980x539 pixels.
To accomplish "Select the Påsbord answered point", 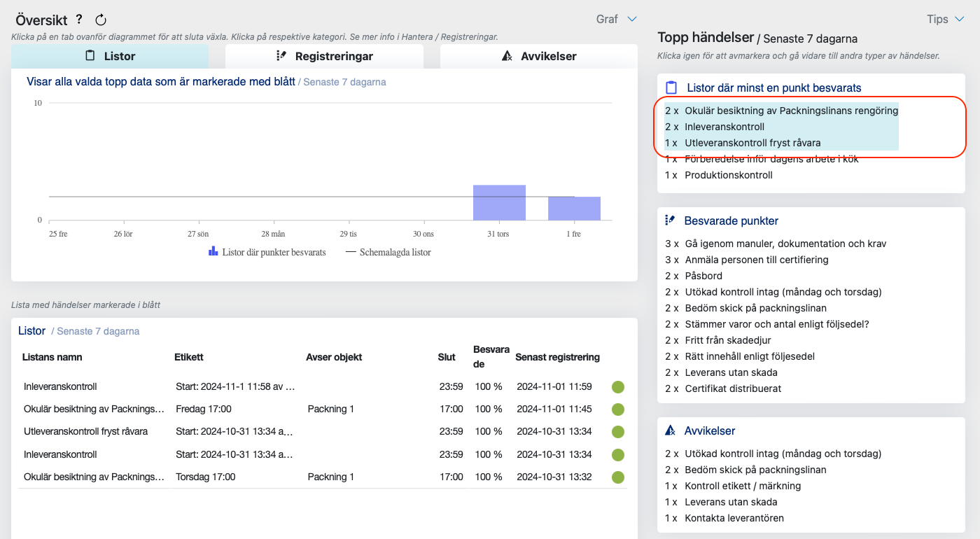I will click(694, 276).
